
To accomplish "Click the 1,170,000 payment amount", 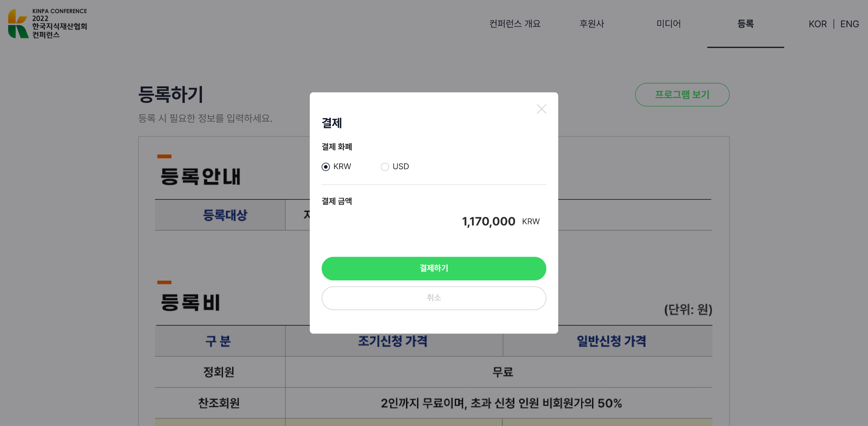I will [488, 221].
